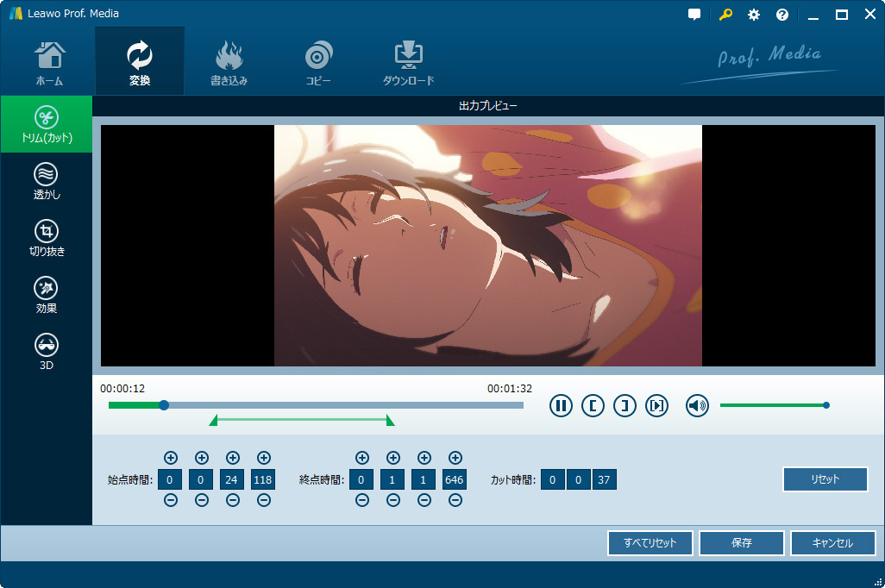Decrease end time seconds with minus
Viewport: 885px width, 588px height.
pyautogui.click(x=424, y=500)
